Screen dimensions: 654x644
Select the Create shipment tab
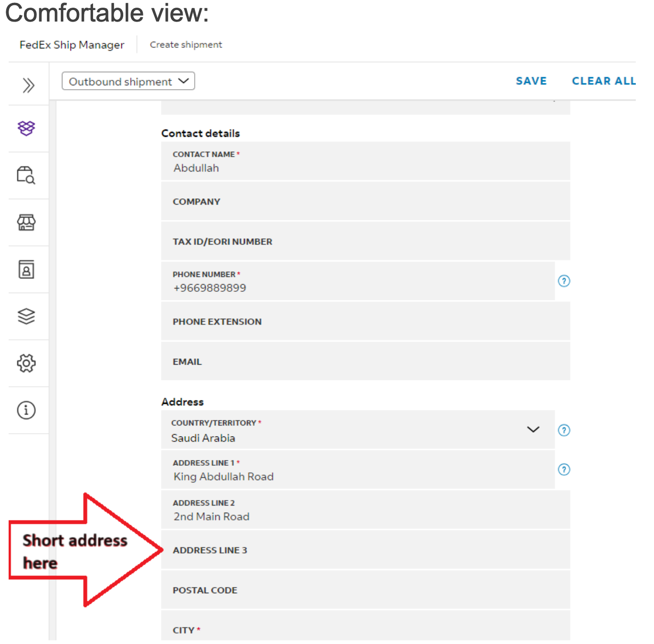pos(186,45)
